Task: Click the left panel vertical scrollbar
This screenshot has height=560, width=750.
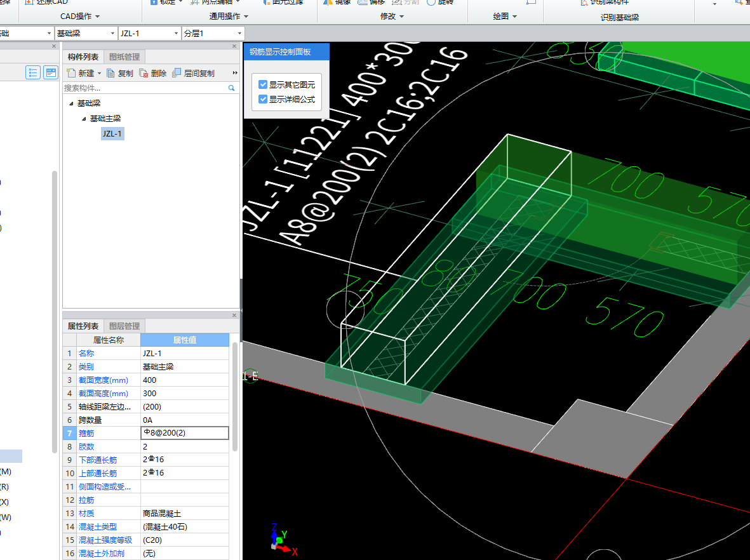Action: pyautogui.click(x=55, y=312)
